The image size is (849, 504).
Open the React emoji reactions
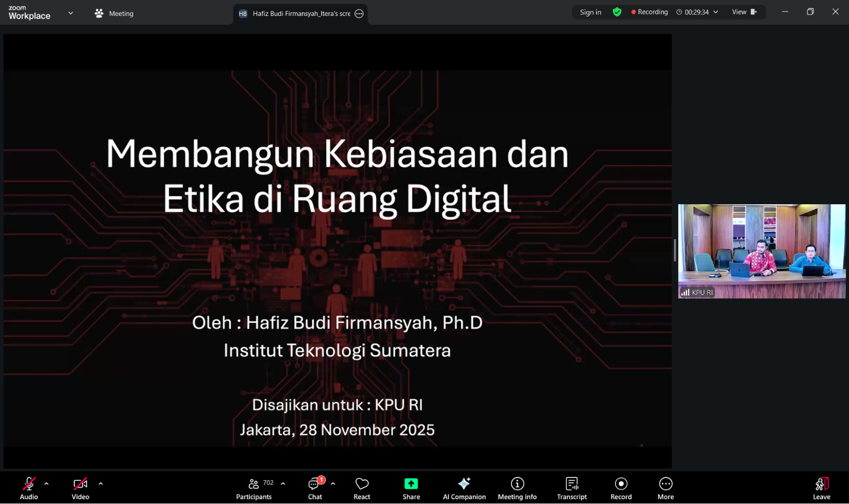(x=362, y=488)
